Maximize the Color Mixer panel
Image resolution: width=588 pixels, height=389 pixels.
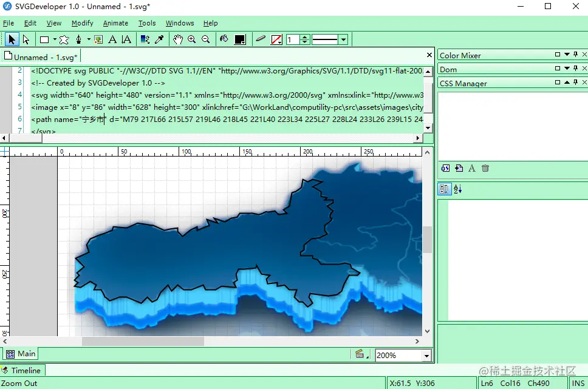pyautogui.click(x=558, y=55)
